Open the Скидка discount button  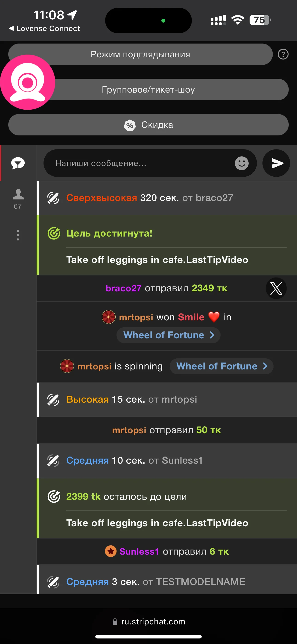click(x=148, y=125)
